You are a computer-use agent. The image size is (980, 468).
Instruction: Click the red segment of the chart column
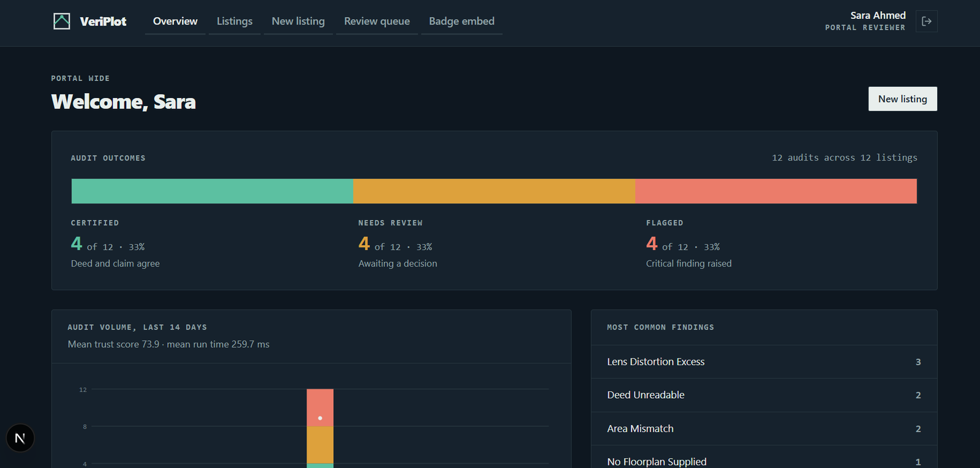pos(320,407)
